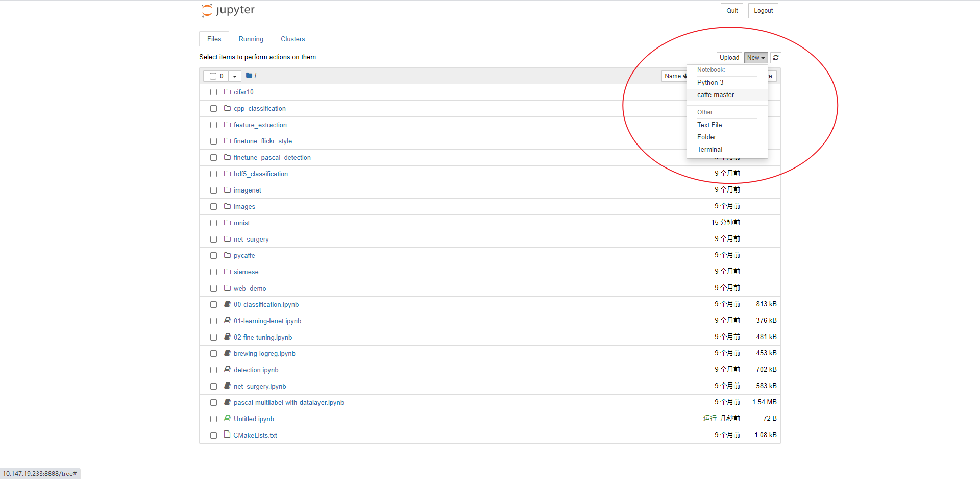The image size is (980, 479).
Task: Click the folder icon beside mnist
Action: tap(228, 223)
